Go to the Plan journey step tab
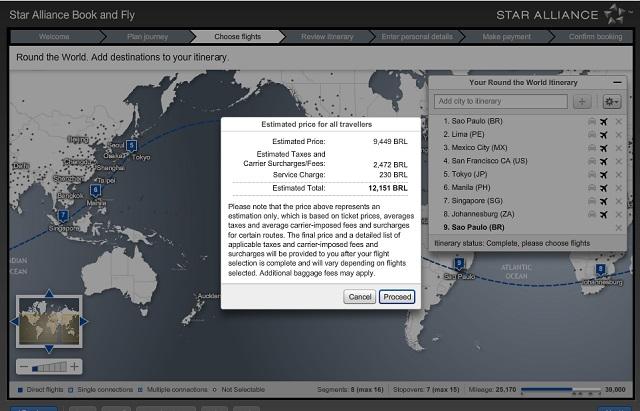The image size is (640, 411). click(x=147, y=37)
